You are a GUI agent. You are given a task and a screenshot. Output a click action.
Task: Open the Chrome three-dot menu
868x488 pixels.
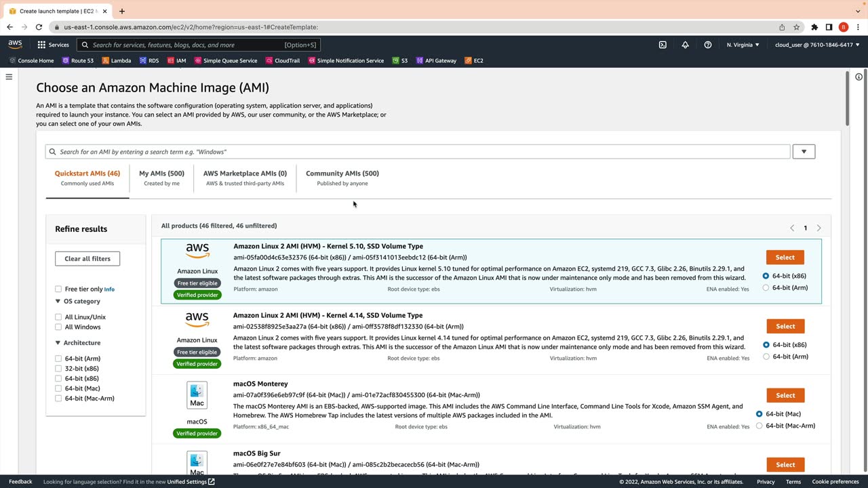tap(858, 27)
